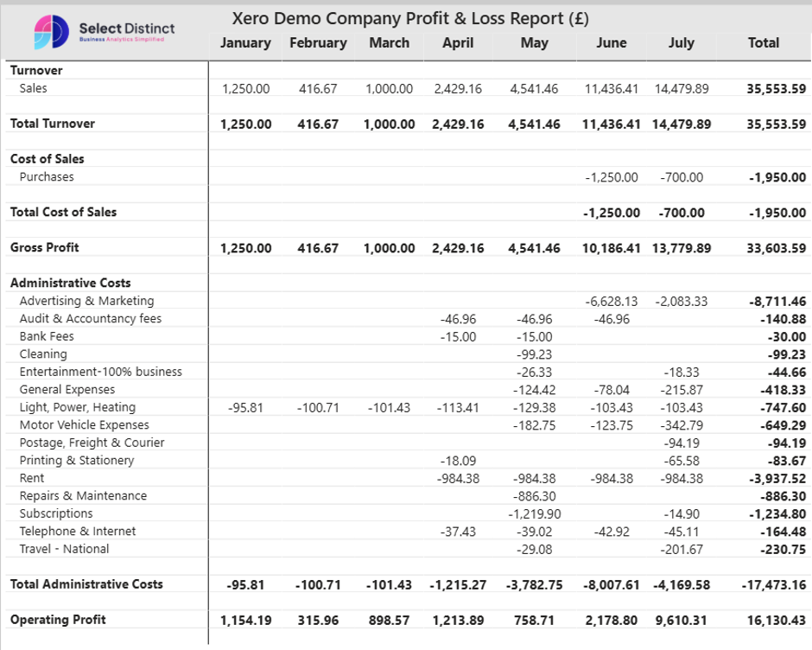The height and width of the screenshot is (650, 812).
Task: Select the February column header
Action: click(x=318, y=43)
